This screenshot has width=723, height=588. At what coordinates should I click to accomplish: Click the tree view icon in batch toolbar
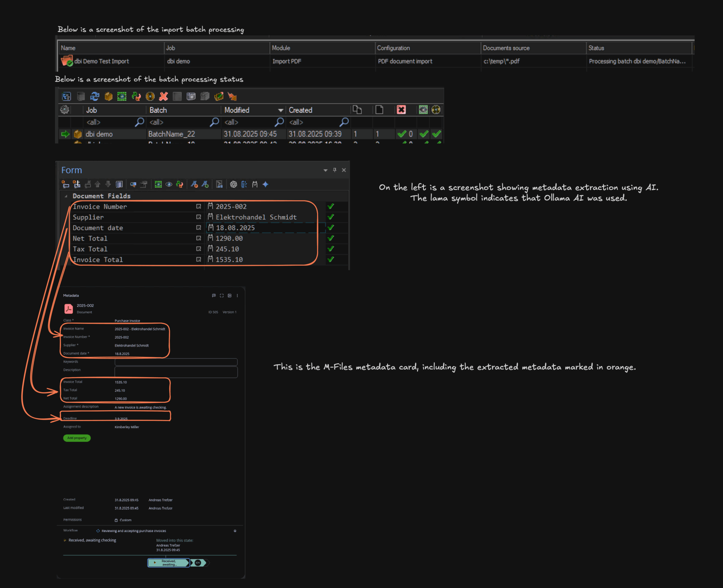point(66,96)
